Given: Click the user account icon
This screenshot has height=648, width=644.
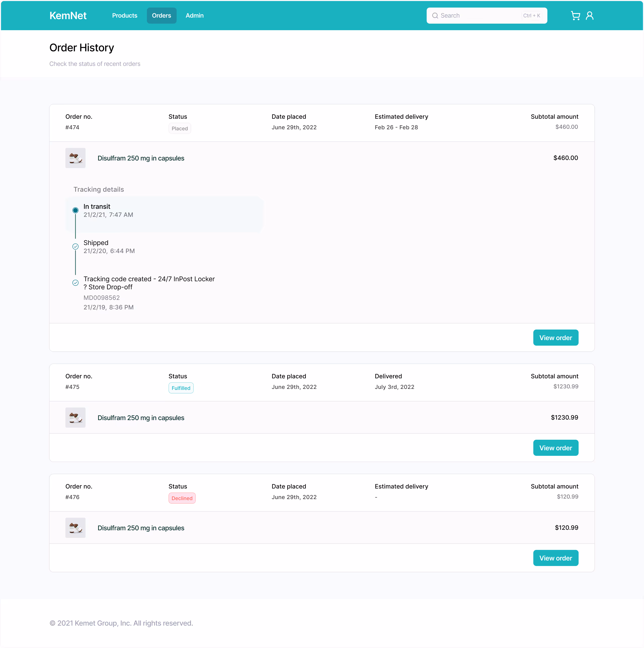Looking at the screenshot, I should coord(589,16).
